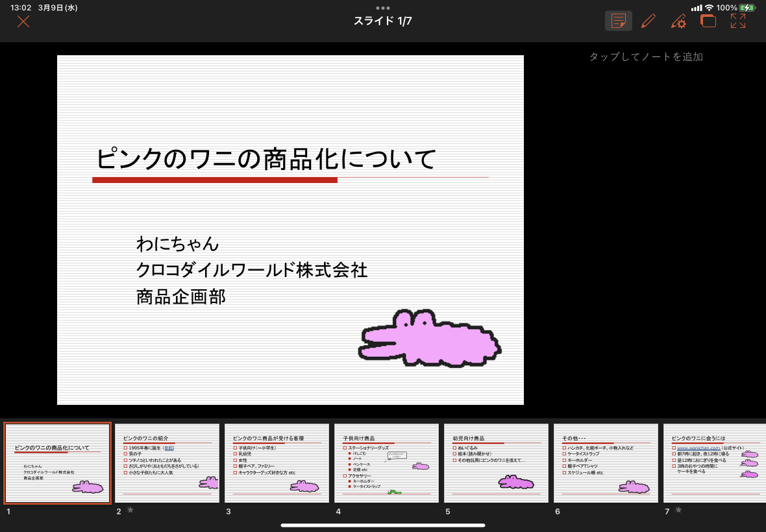The height and width of the screenshot is (532, 766).
Task: Select slide 2 thumbnail 'ピンクのワニの紹介'
Action: click(167, 463)
